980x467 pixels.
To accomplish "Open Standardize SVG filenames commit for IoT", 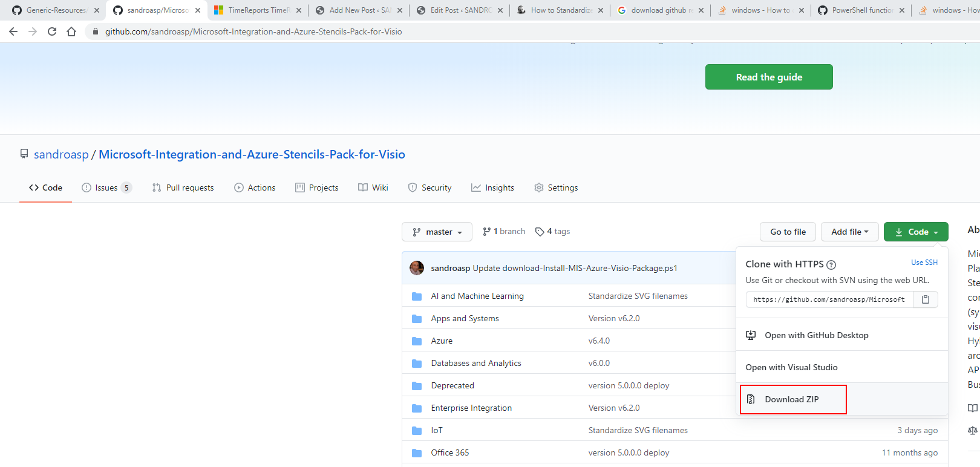I will pos(638,431).
